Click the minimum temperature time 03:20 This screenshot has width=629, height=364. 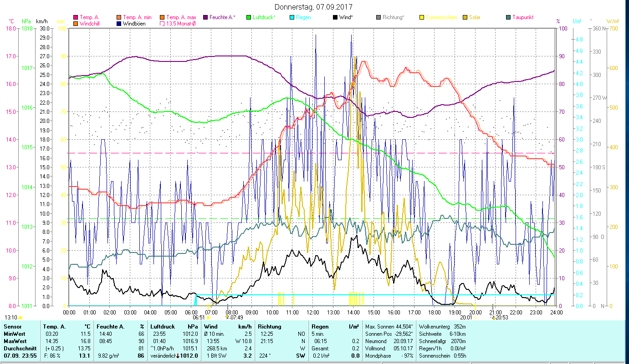(x=52, y=334)
